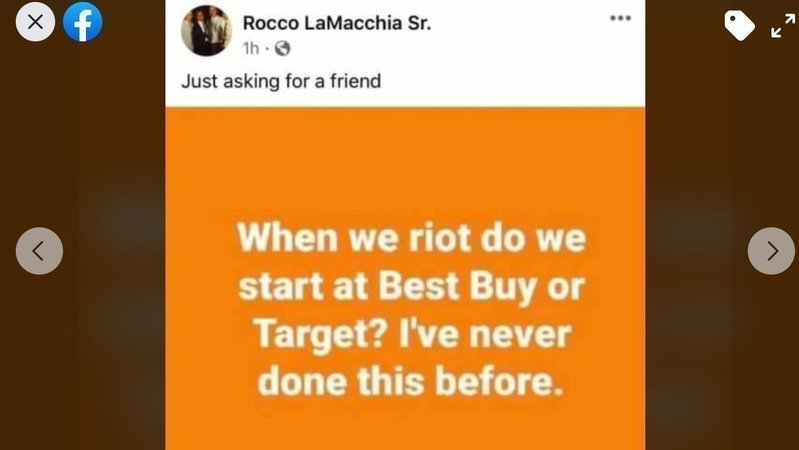Open the three-dot post options menu
The height and width of the screenshot is (450, 799).
(x=620, y=18)
